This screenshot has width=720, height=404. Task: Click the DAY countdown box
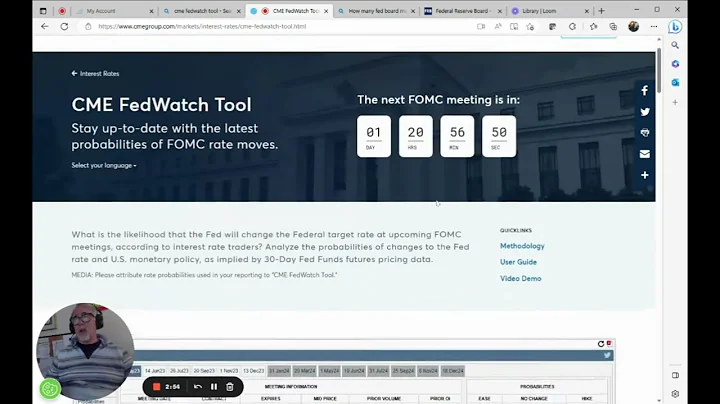pos(374,136)
